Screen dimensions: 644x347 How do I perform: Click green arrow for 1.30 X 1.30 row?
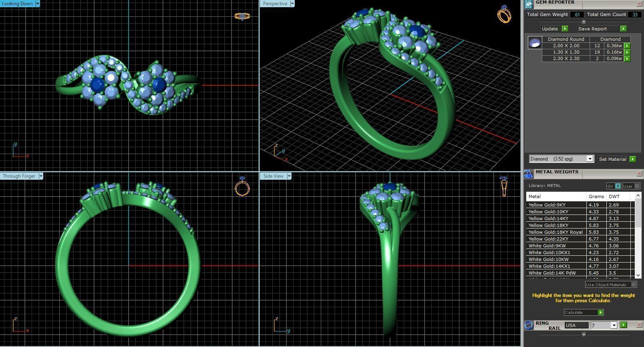[627, 52]
